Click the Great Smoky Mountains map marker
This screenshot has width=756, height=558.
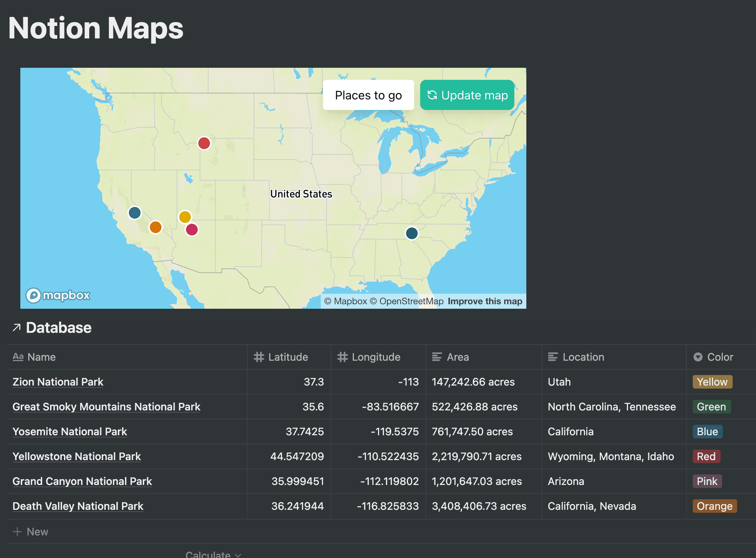point(412,233)
